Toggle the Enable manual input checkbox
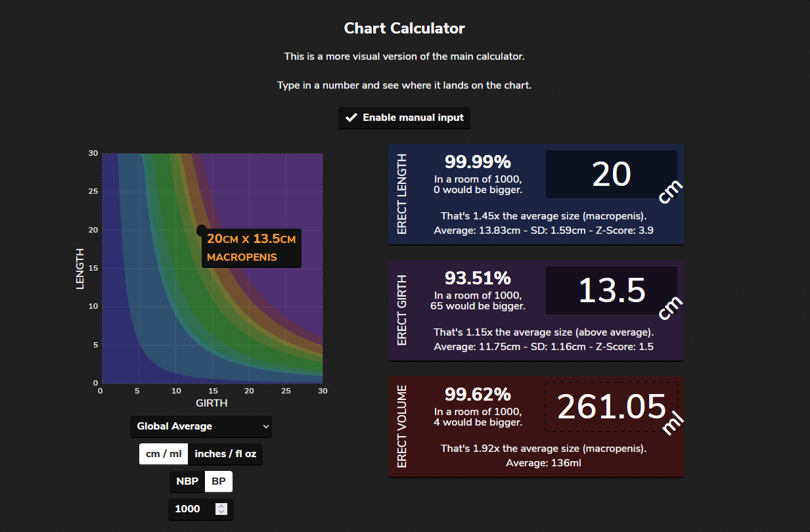Screen dimensions: 810x532 [405, 118]
